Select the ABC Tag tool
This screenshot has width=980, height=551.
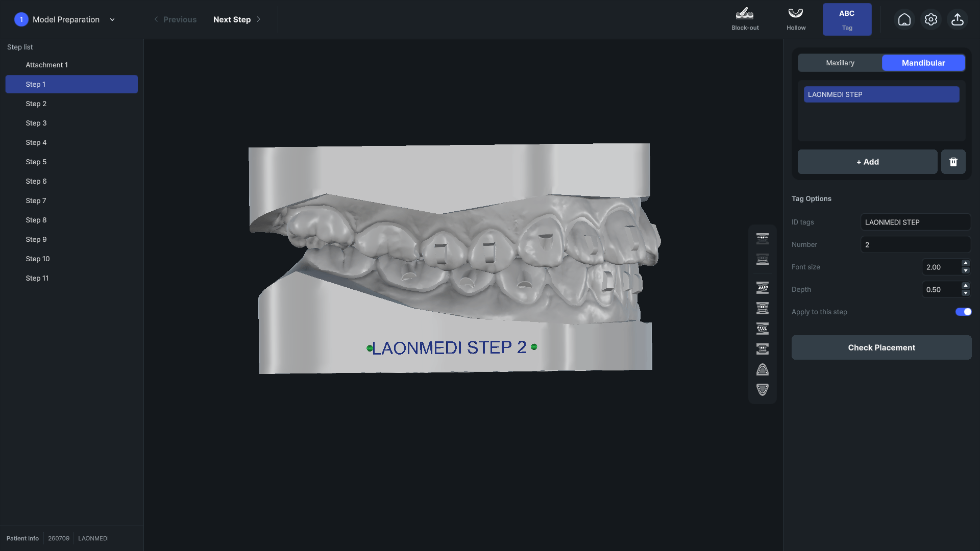[847, 19]
